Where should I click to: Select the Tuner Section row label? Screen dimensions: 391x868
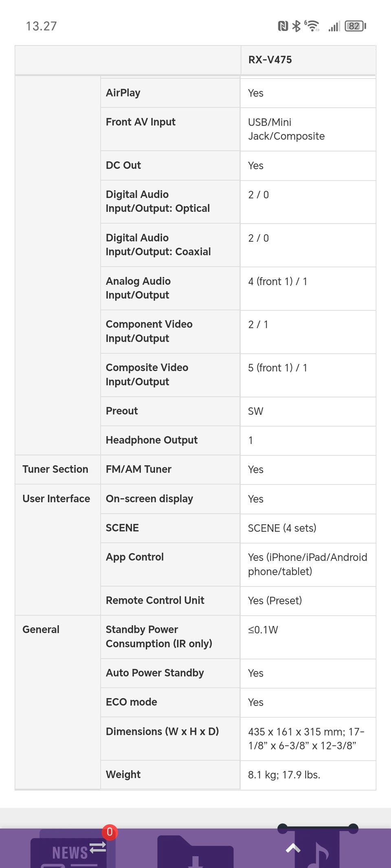[x=55, y=469]
